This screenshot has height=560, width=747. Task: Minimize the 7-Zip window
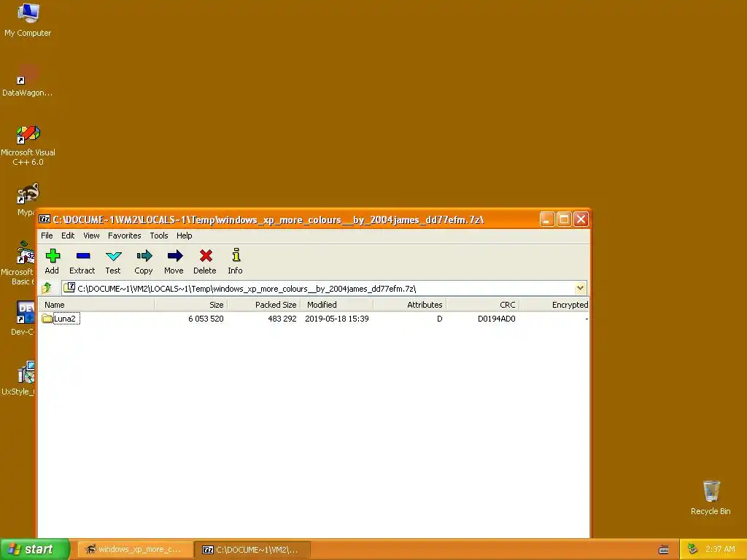coord(547,219)
